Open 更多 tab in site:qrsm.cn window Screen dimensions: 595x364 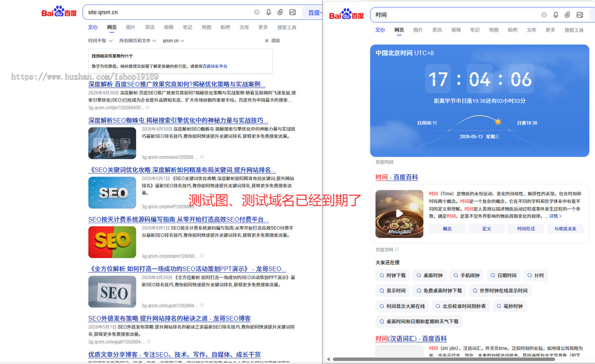pos(263,27)
